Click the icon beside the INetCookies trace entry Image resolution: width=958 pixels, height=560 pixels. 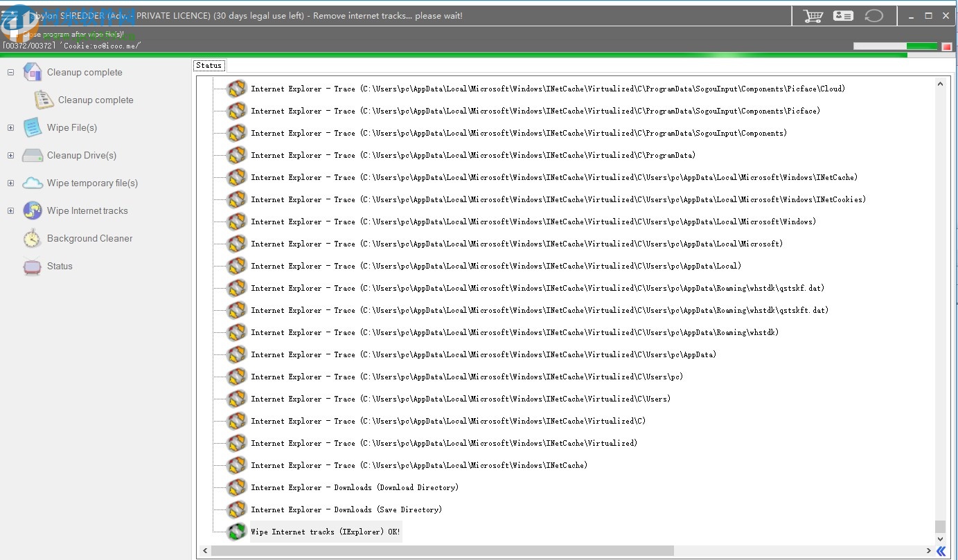[237, 199]
